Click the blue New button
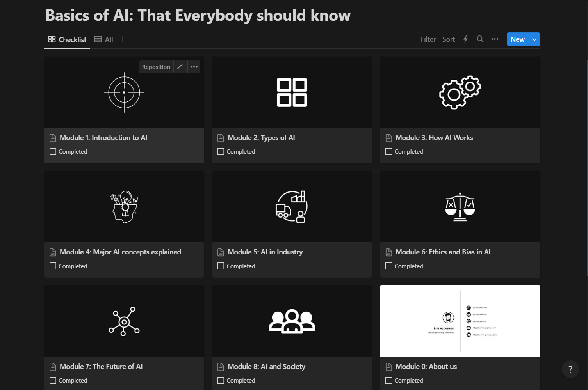The image size is (588, 390). (518, 39)
